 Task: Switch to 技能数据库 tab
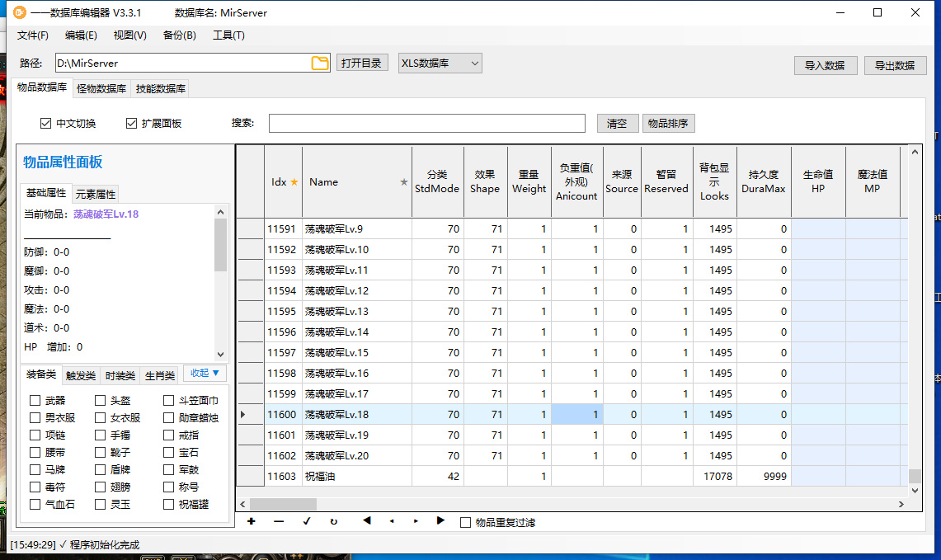click(160, 89)
